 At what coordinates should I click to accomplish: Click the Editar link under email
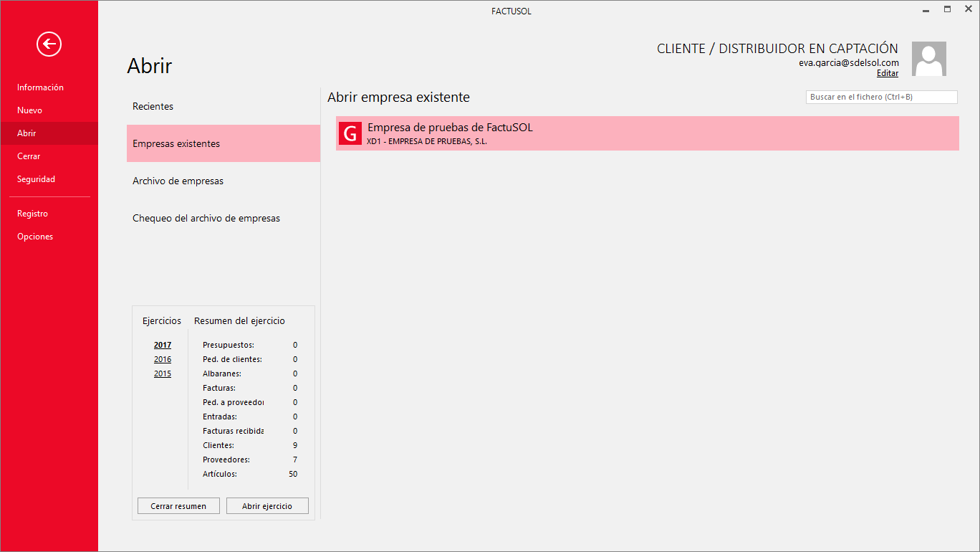[x=887, y=73]
